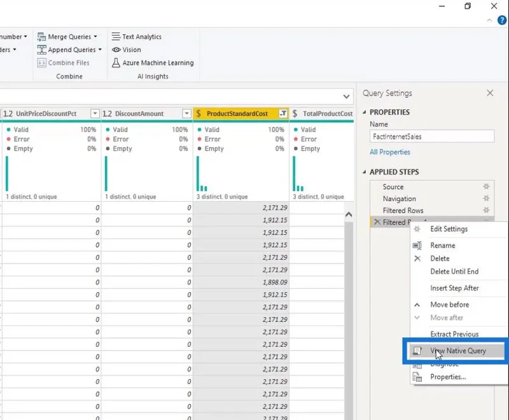The height and width of the screenshot is (420, 509).
Task: Click the '3 distinct, 0 unique' label under ProductStandardCost
Action: (222, 197)
